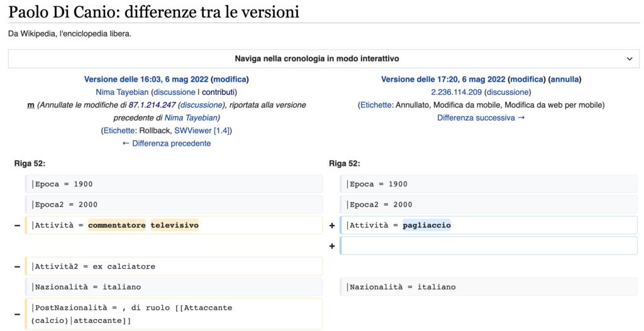This screenshot has width=644, height=331.
Task: Open 'discussione' link next to Nima Tayebian username
Action: coord(174,92)
